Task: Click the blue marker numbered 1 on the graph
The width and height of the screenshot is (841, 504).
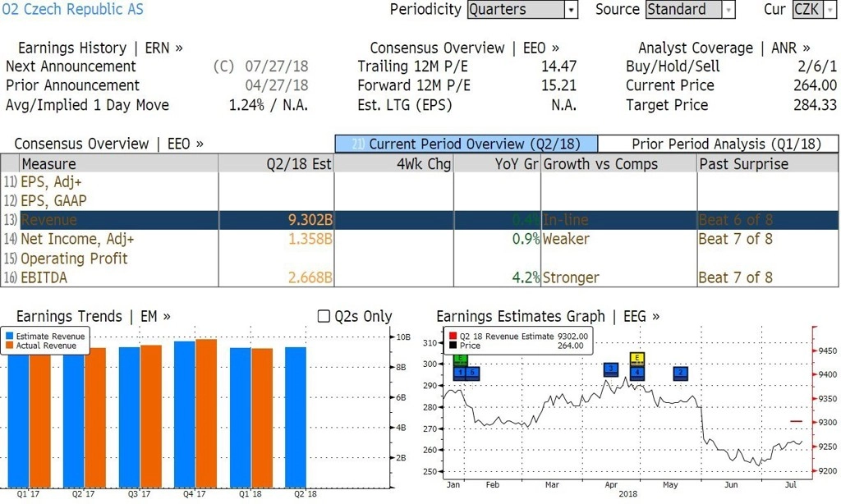Action: tap(460, 373)
